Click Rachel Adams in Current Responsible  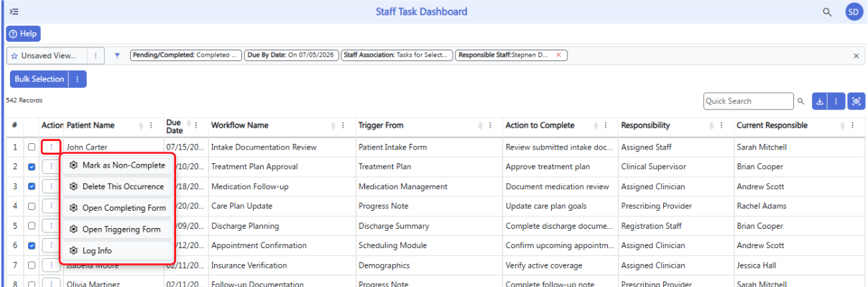click(762, 206)
